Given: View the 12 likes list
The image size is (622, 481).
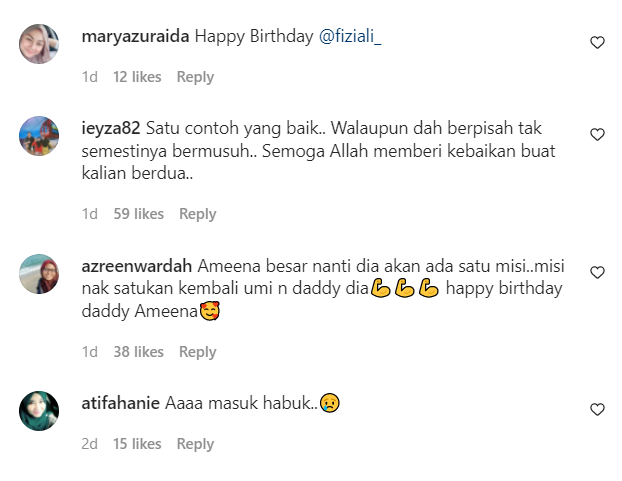Looking at the screenshot, I should 137,77.
